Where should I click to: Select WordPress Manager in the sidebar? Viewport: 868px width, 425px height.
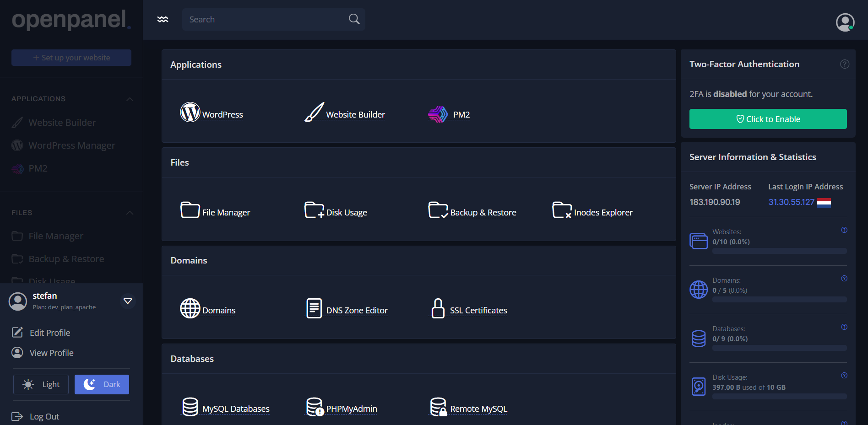pos(71,145)
